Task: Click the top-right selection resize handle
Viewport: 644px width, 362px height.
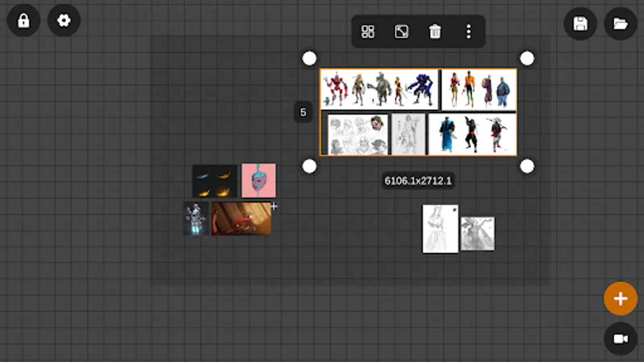Action: (527, 58)
